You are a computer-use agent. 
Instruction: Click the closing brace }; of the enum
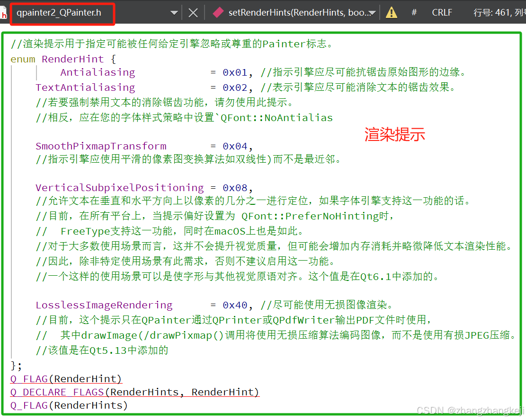[16, 365]
